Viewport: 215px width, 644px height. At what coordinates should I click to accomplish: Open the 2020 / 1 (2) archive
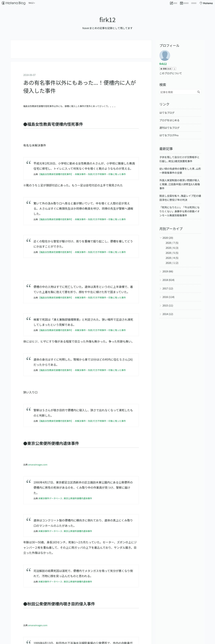pos(172,263)
